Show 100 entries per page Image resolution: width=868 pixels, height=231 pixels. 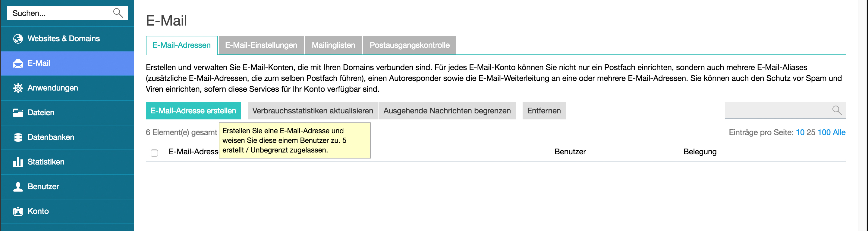[x=823, y=132]
